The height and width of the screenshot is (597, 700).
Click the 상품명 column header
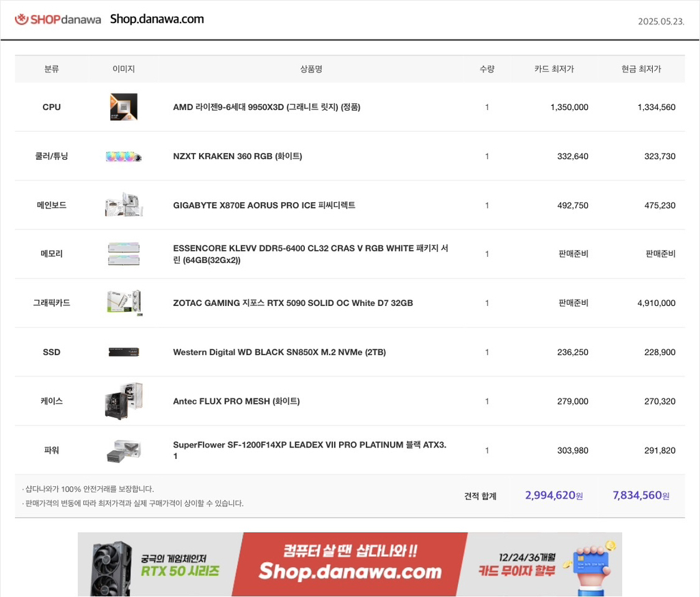[311, 69]
